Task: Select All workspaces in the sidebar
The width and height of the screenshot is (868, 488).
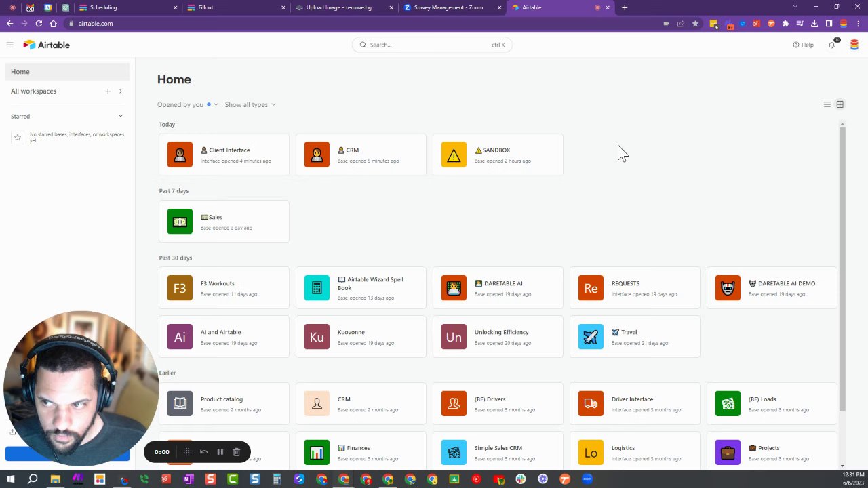Action: click(x=33, y=91)
